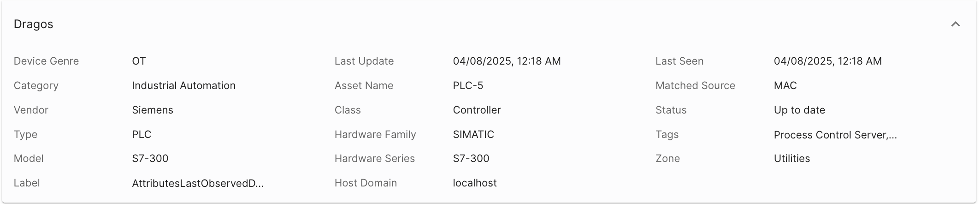The height and width of the screenshot is (204, 980).
Task: Collapse the Dragos panel chevron
Action: click(955, 24)
